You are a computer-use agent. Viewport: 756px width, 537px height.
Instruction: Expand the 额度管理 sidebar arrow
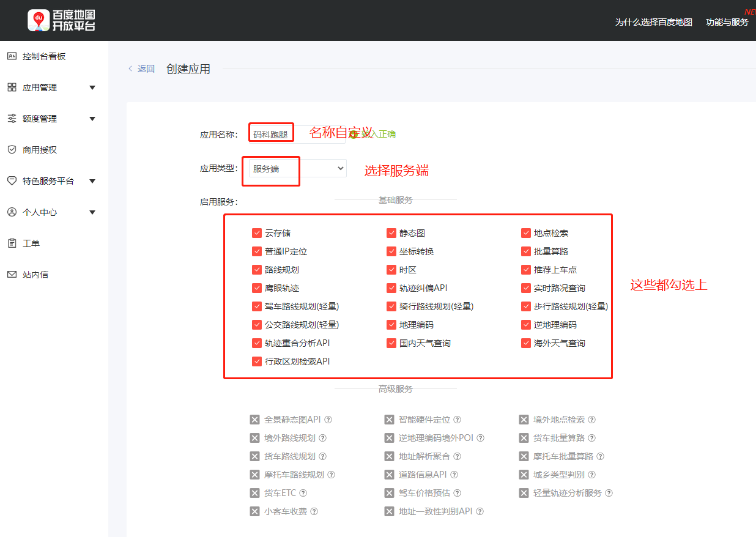(92, 119)
